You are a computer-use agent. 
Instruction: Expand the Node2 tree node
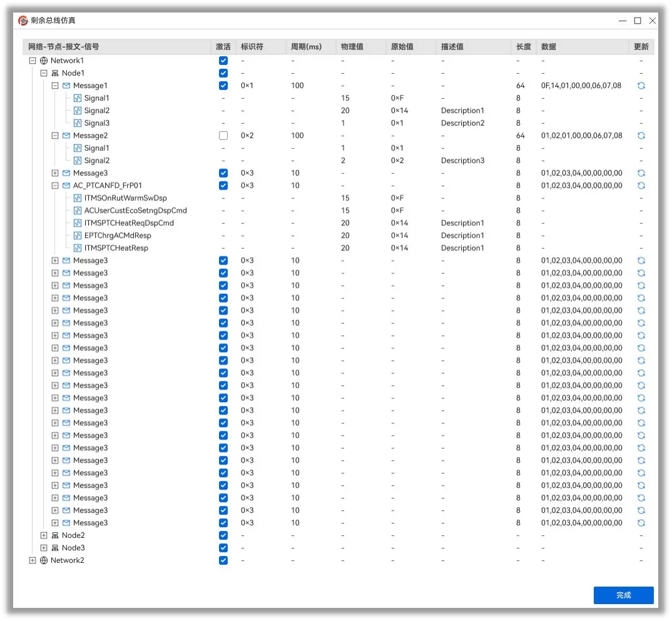(x=44, y=536)
